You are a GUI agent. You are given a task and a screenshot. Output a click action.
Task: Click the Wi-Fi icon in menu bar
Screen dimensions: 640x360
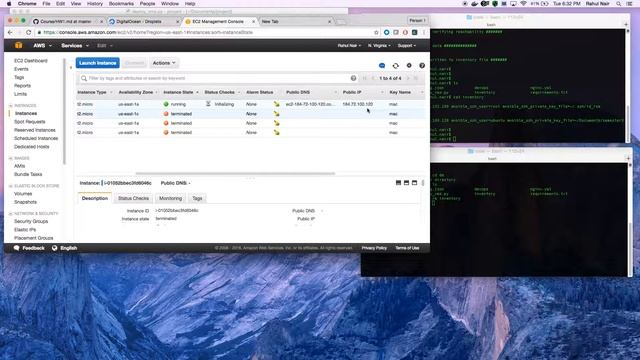coord(523,4)
